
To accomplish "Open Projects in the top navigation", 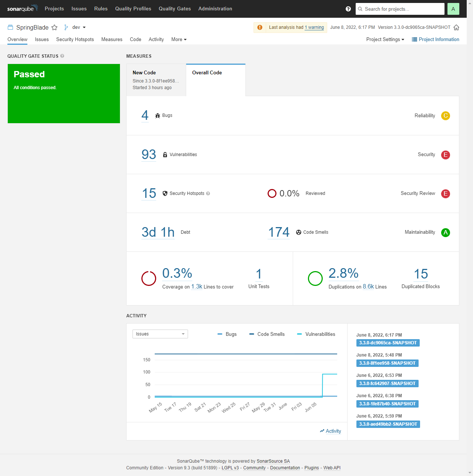I will click(54, 9).
